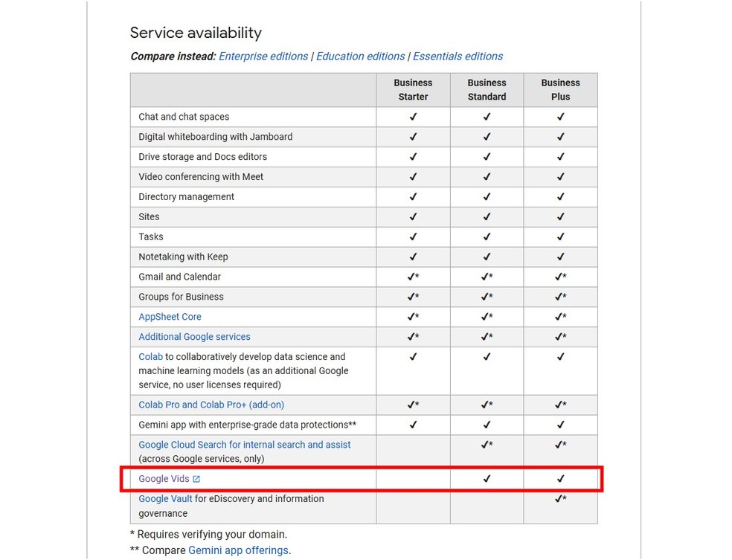Click the Google Vault link
The height and width of the screenshot is (560, 732).
(x=164, y=498)
